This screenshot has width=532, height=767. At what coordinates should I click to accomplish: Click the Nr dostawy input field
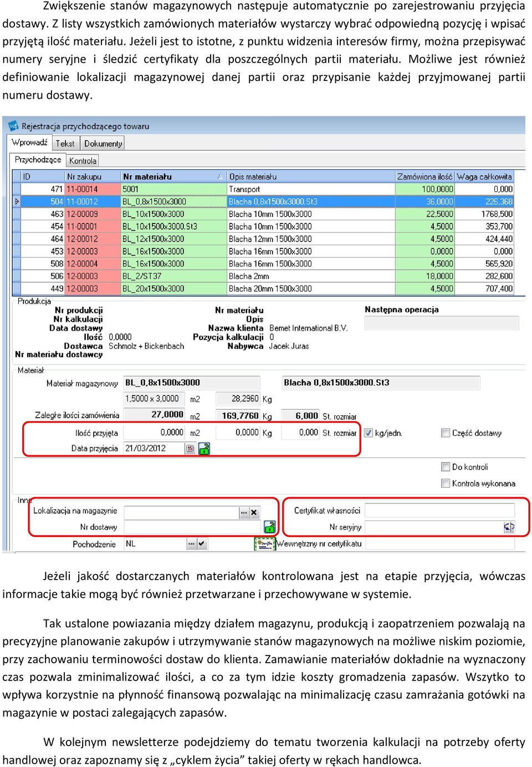(193, 527)
